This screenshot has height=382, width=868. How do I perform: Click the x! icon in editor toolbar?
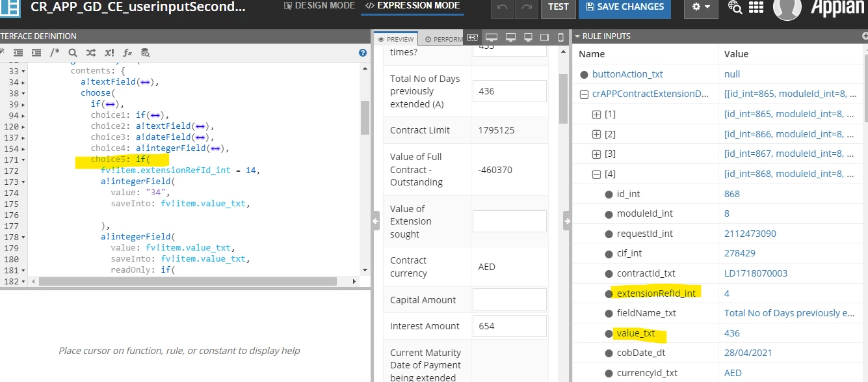[x=109, y=53]
